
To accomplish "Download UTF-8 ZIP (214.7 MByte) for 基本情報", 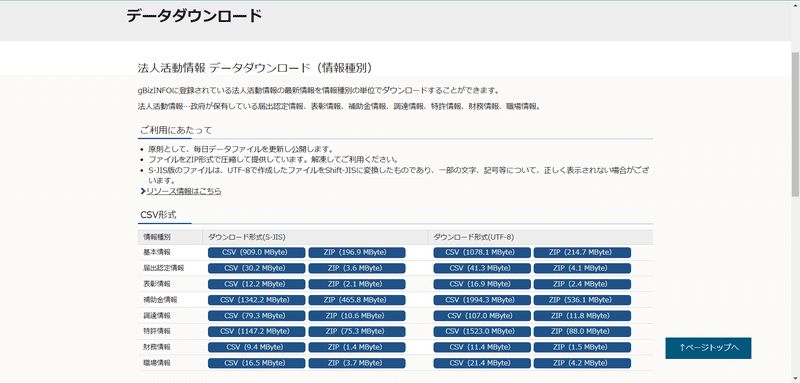I will coord(582,252).
